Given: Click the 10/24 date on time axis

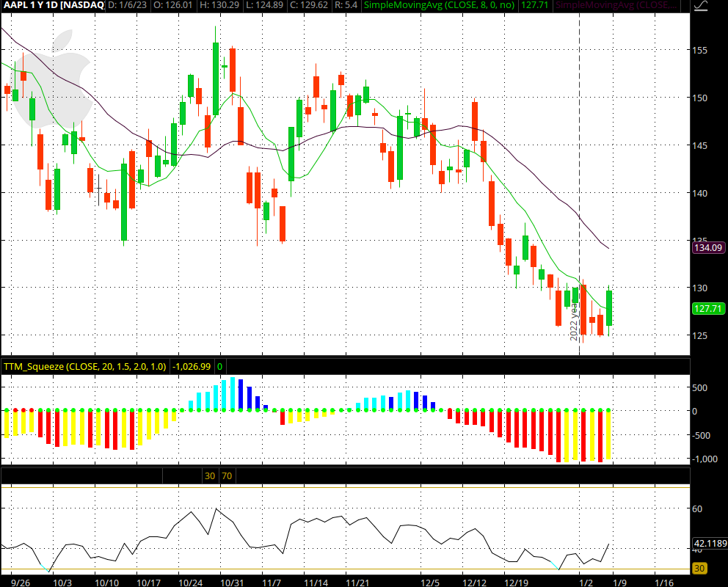Looking at the screenshot, I should click(191, 583).
